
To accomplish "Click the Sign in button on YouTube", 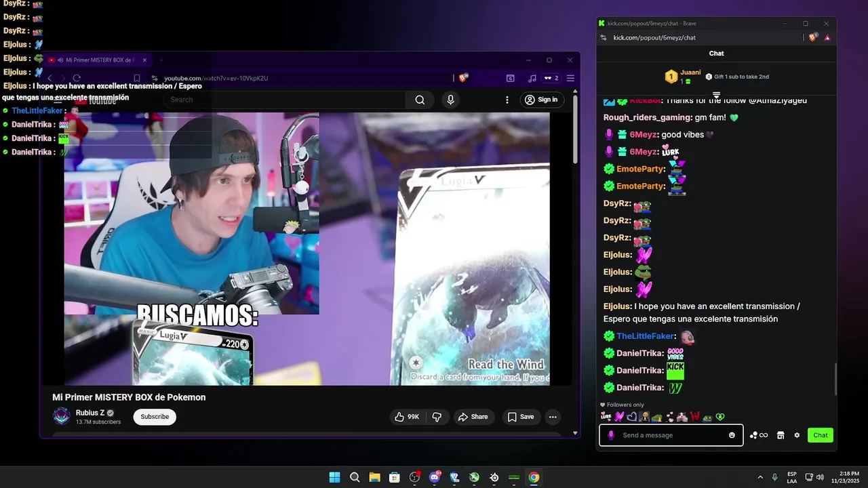I will pos(541,100).
